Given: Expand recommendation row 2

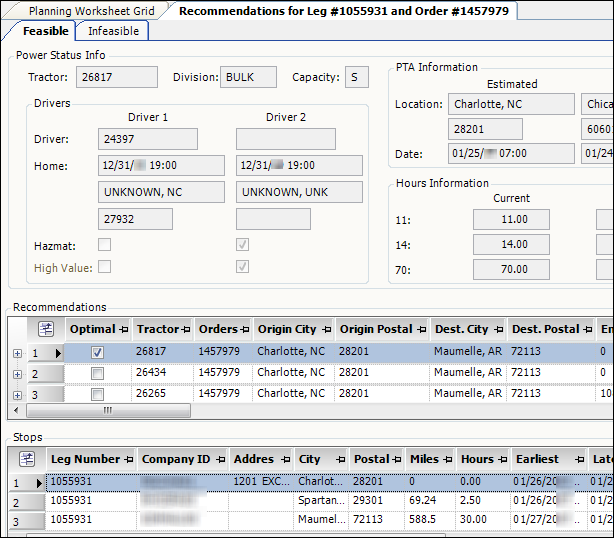Looking at the screenshot, I should pos(17,374).
